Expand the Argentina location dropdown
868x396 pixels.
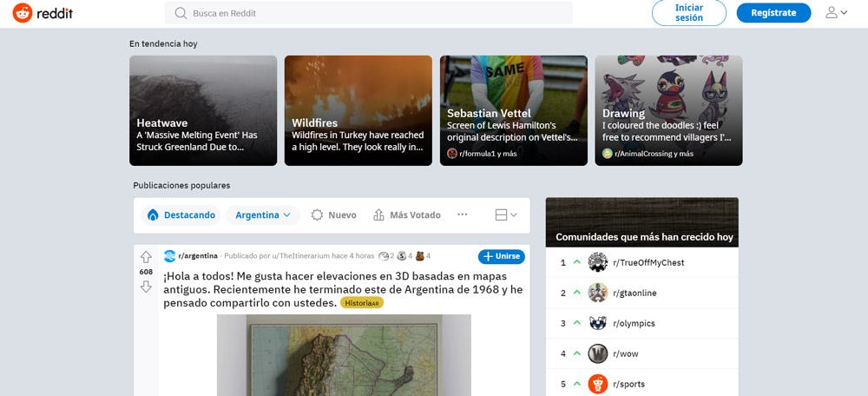263,214
